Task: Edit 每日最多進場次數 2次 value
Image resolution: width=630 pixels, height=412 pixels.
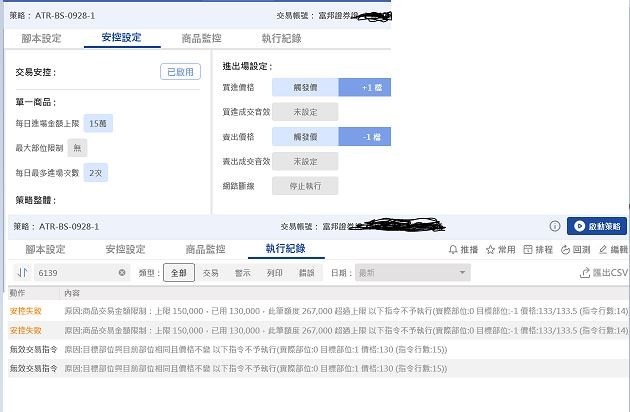Action: (96, 173)
